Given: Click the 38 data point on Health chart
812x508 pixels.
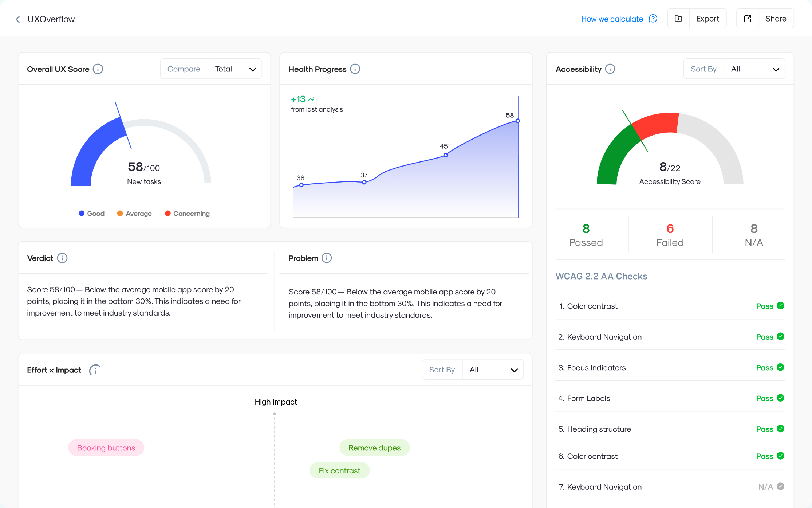Looking at the screenshot, I should 301,185.
